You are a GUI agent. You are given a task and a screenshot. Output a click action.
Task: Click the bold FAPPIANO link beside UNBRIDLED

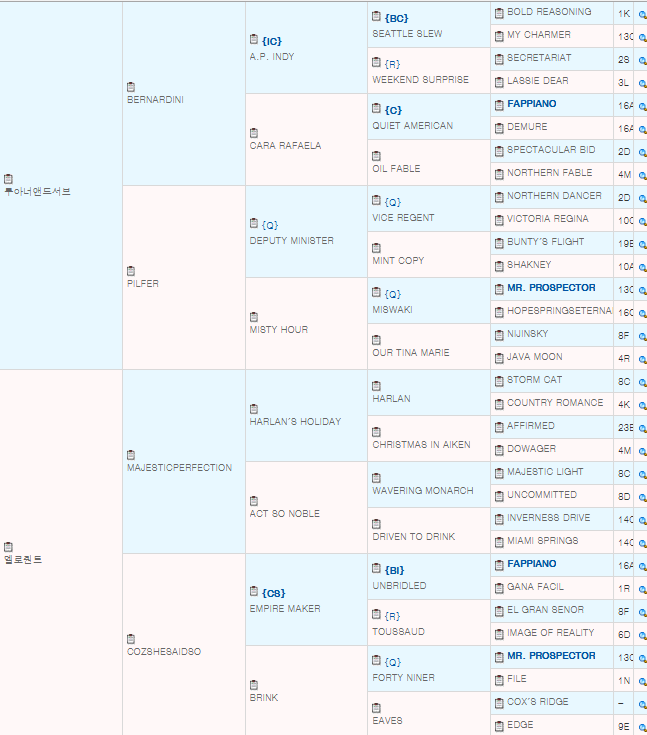532,563
